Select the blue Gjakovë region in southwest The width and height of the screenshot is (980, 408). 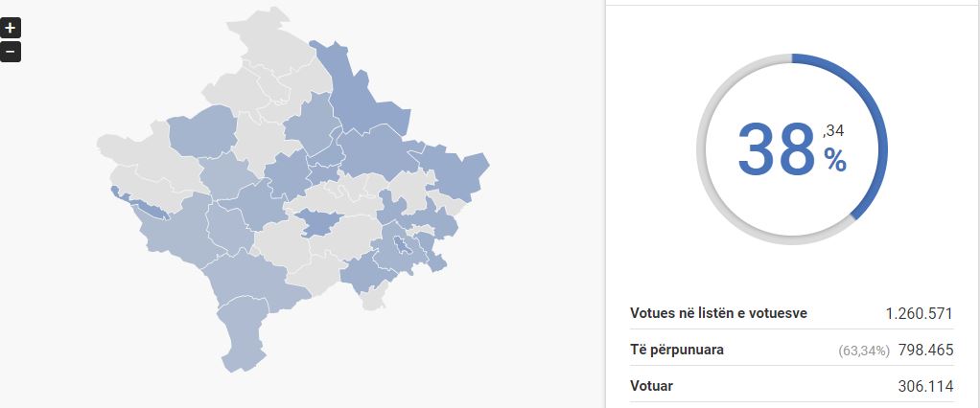click(x=175, y=231)
